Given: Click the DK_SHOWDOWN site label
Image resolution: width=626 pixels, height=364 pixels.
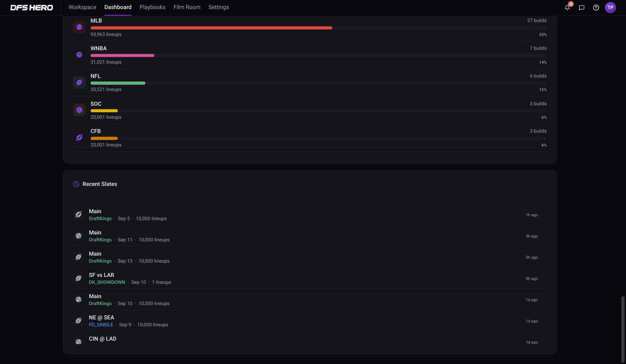Looking at the screenshot, I should point(107,282).
